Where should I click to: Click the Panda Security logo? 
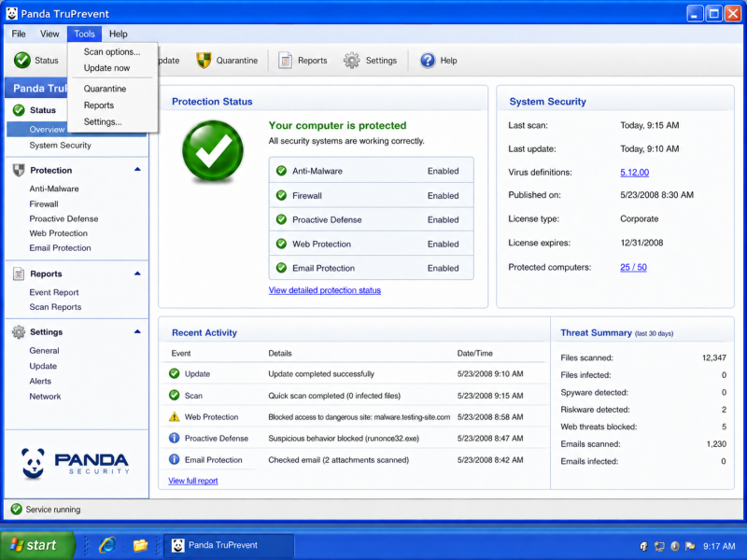click(76, 463)
